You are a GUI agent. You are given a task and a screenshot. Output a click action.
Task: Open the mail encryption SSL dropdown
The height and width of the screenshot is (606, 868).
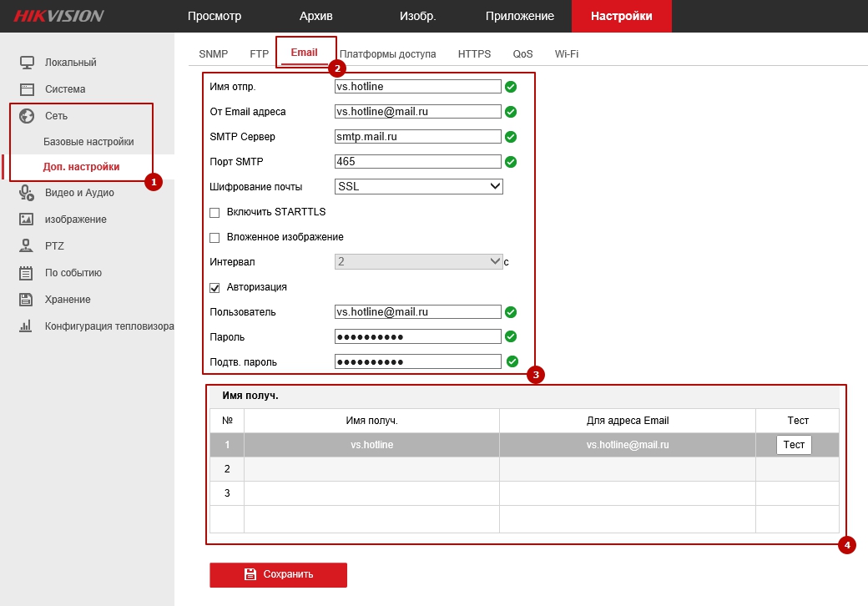pos(418,187)
